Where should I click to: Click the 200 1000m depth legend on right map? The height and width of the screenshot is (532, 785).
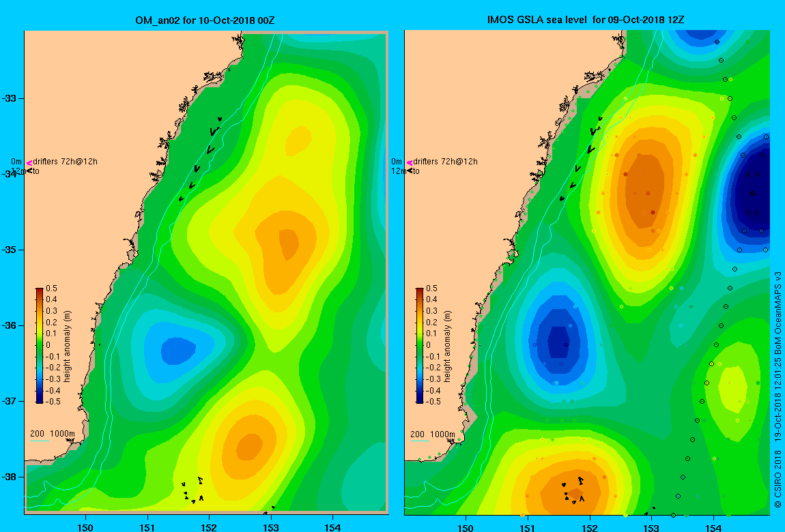433,434
